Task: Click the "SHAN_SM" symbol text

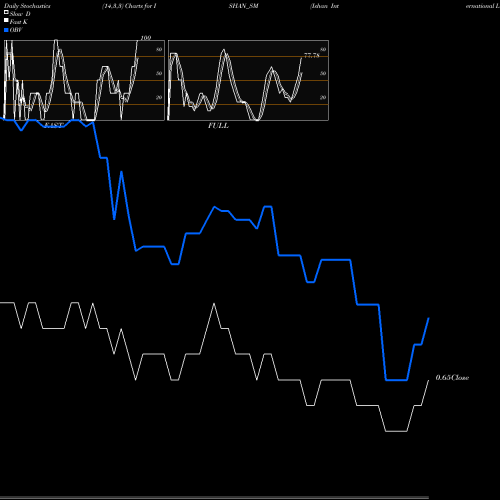Action: pos(243,6)
